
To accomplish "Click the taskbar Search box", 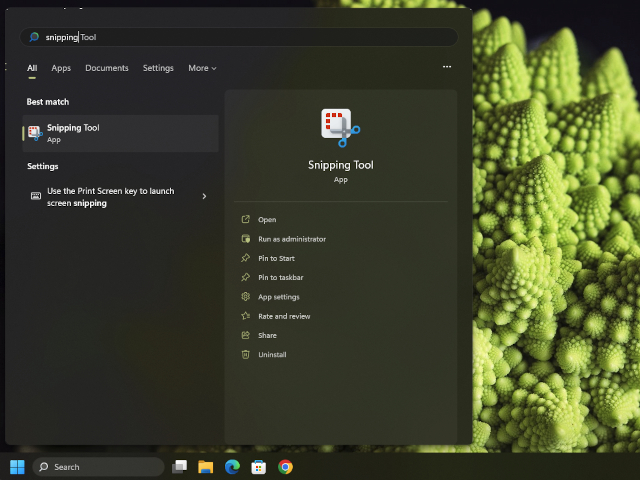I will [x=98, y=467].
